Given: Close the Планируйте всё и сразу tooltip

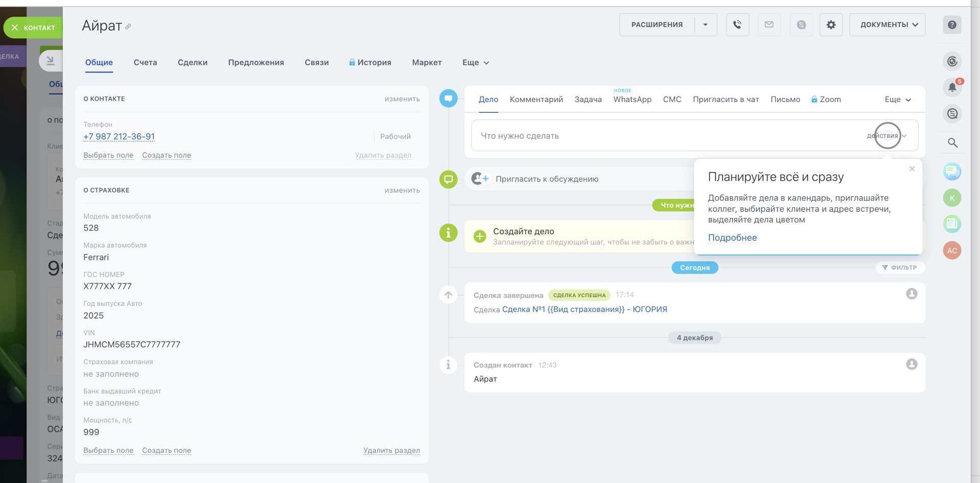Looking at the screenshot, I should pos(912,169).
